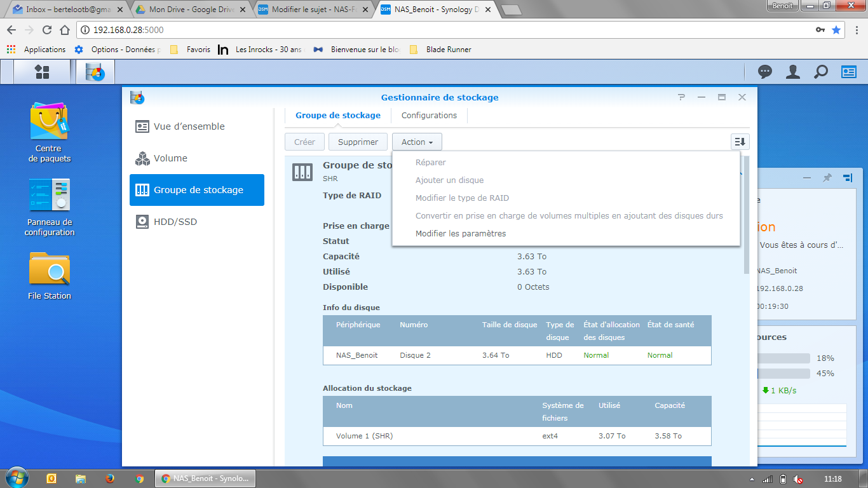
Task: Click the Storage Manager taskbar icon in DSM
Action: click(x=95, y=72)
